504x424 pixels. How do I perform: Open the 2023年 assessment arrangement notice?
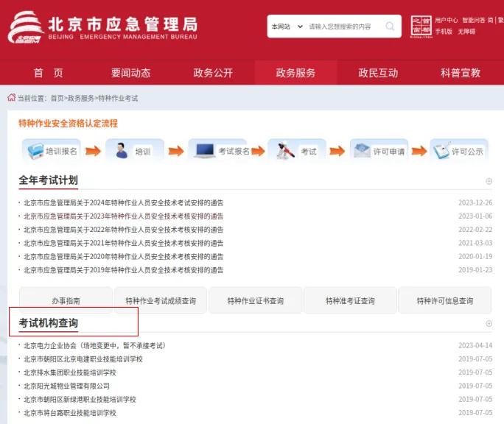pos(124,216)
